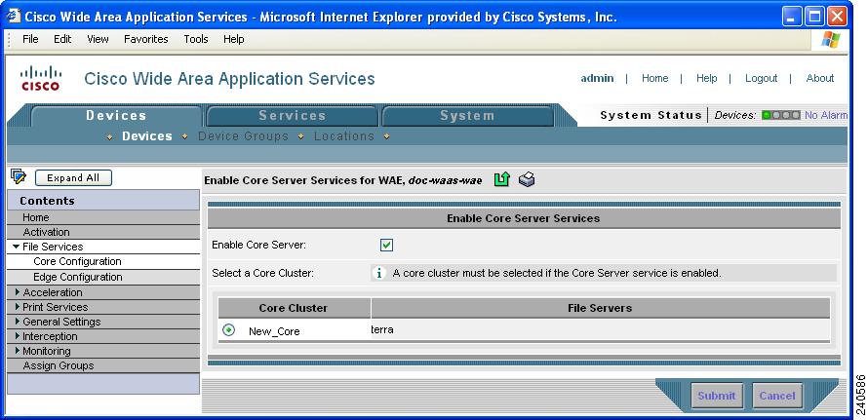Screen dimensions: 868x420
Task: Open the Locations sub-navigation item
Action: coord(343,136)
